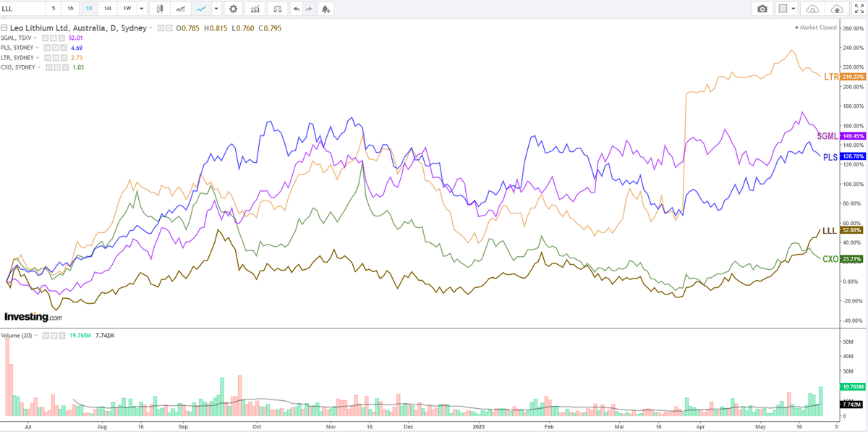Toggle fullscreen mode icon
868x432 pixels.
(859, 9)
